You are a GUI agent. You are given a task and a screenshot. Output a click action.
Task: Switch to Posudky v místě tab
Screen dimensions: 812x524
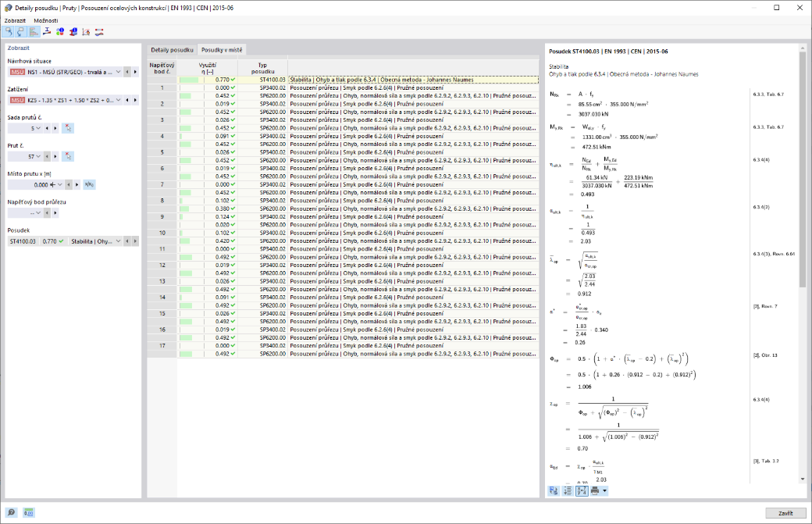click(222, 50)
